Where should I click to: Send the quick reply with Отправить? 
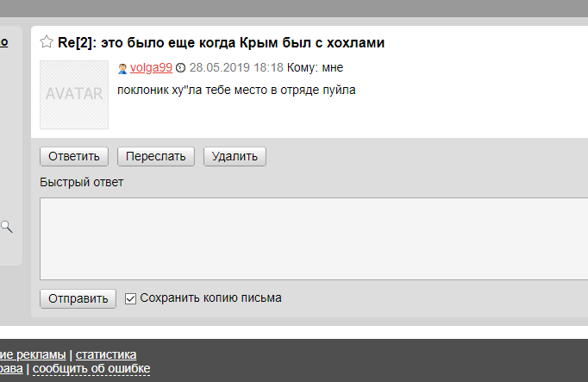click(78, 298)
